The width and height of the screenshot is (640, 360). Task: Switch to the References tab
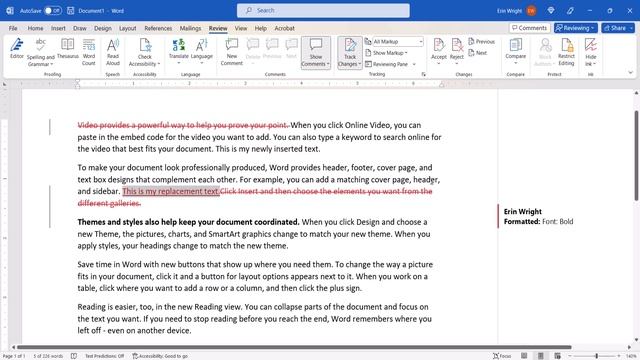[x=158, y=28]
